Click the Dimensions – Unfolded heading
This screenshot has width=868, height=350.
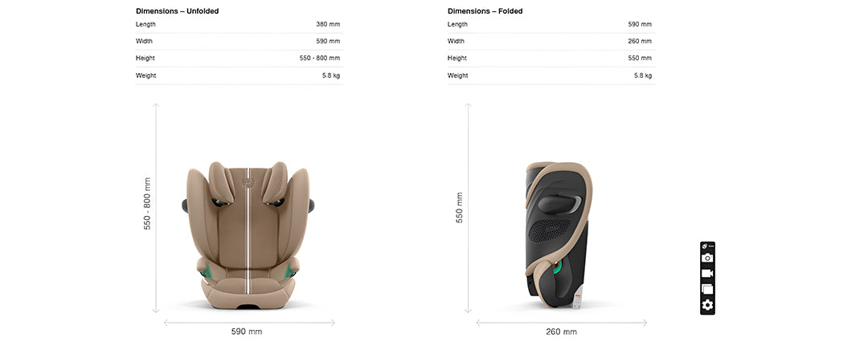pos(177,11)
